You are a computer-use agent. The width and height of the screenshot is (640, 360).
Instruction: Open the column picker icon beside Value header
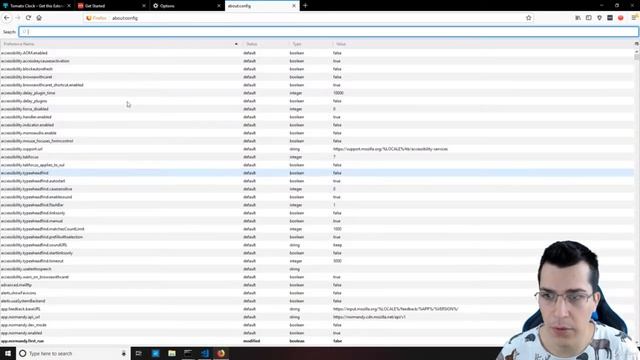(636, 44)
